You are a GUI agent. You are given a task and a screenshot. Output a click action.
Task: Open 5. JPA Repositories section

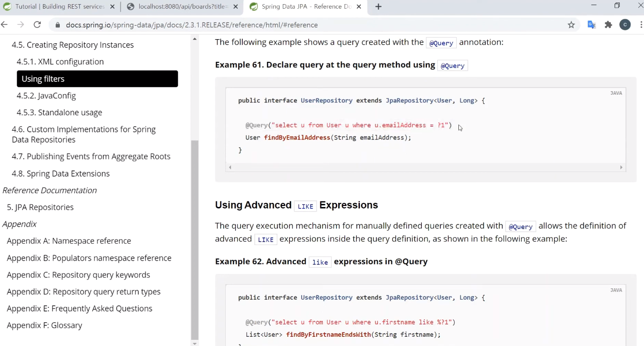(x=40, y=207)
